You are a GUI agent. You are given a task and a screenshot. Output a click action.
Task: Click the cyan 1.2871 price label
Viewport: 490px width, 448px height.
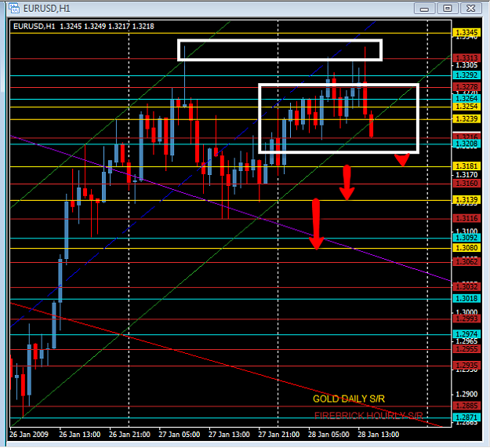pos(466,417)
